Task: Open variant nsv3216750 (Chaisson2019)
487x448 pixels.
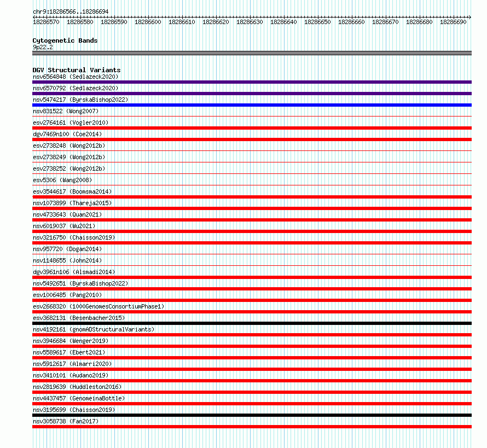Action: 74,237
